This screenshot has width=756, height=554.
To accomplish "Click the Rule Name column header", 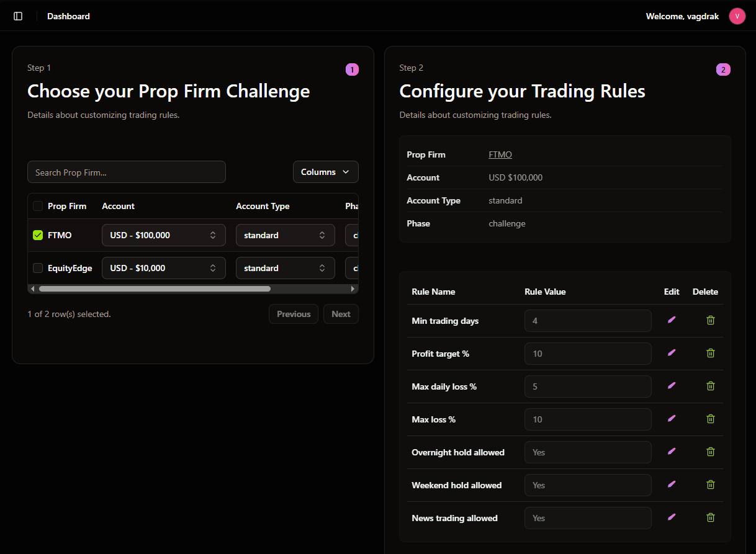I will point(433,292).
